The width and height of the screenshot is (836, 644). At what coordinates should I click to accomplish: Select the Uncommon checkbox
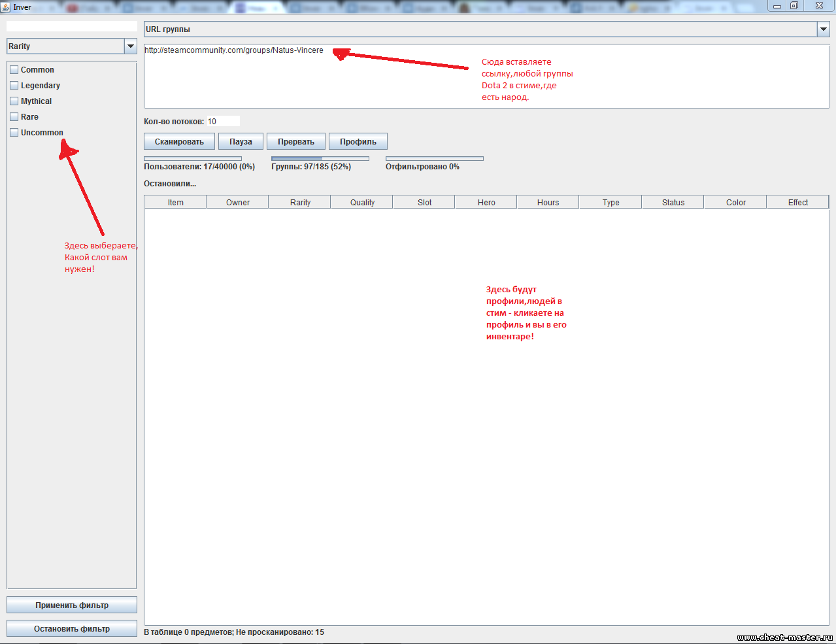(x=14, y=133)
